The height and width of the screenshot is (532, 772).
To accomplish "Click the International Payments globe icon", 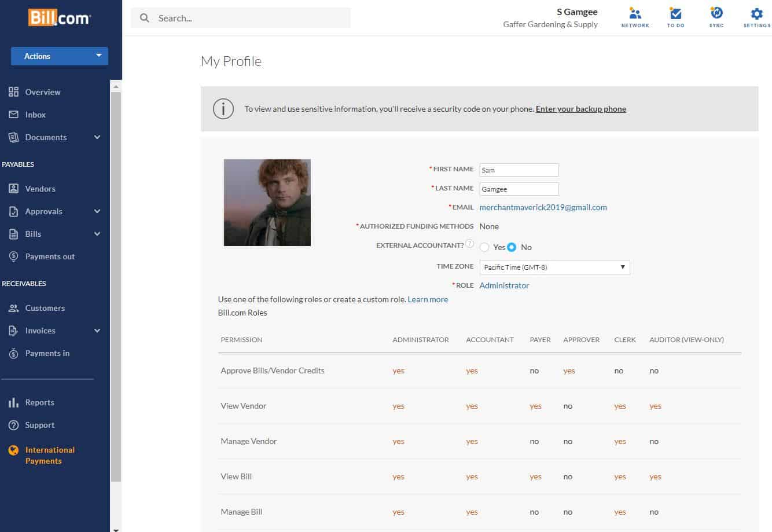I will click(13, 450).
